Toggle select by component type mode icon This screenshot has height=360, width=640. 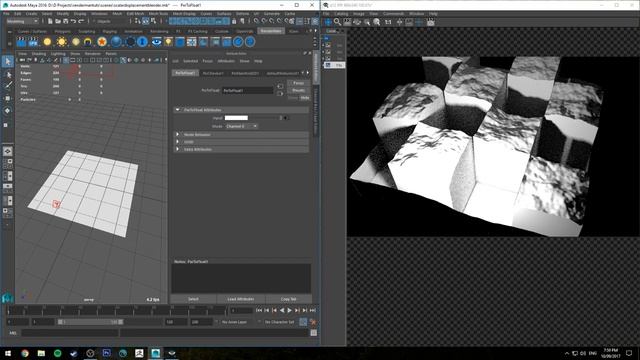tap(153, 21)
